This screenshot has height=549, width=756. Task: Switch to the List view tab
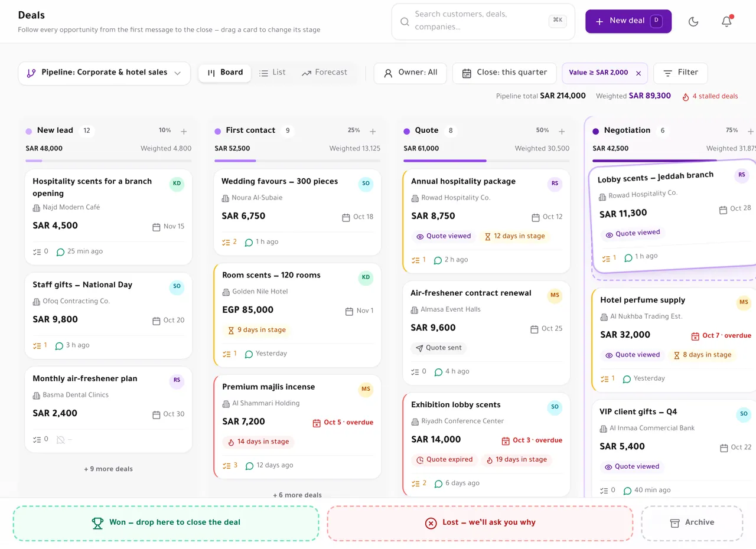272,73
